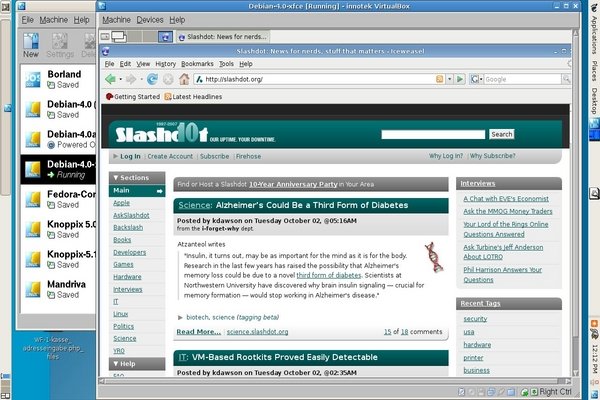Open the Devices menu in VirtualBox
600x400 pixels.
(150, 19)
